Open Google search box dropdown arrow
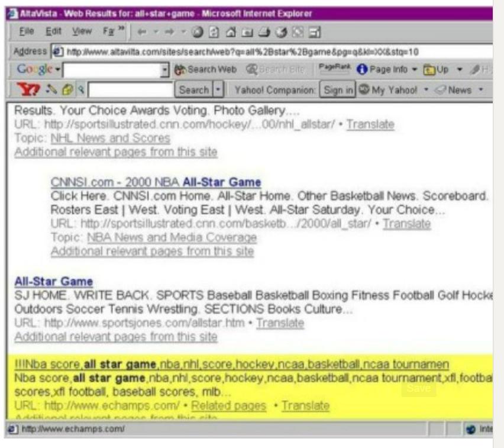 [x=164, y=70]
